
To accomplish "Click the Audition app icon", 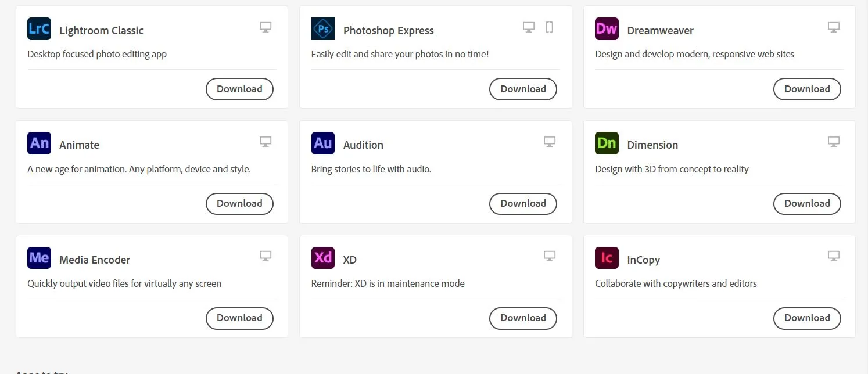I will coord(323,143).
